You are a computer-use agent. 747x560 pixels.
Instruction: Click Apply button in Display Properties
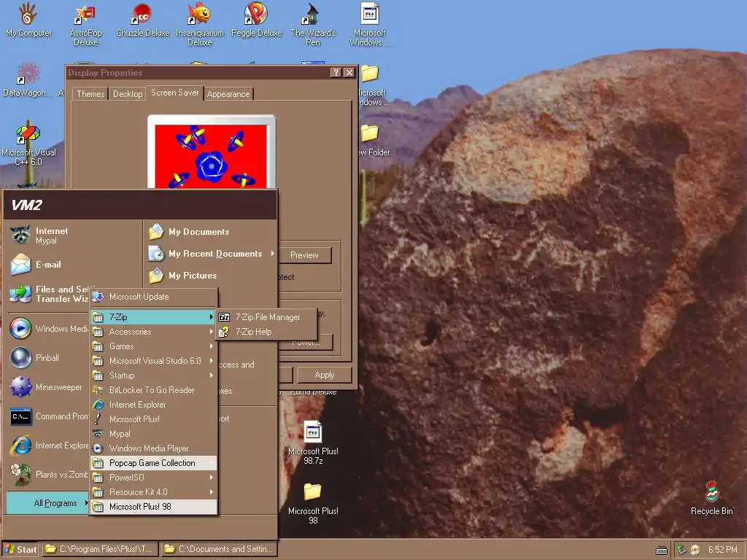click(x=325, y=375)
